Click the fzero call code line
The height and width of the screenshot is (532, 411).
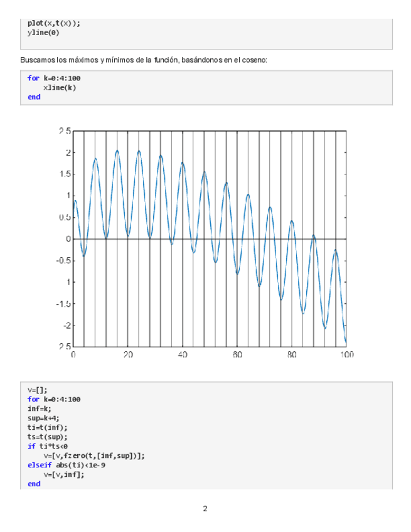pyautogui.click(x=94, y=456)
